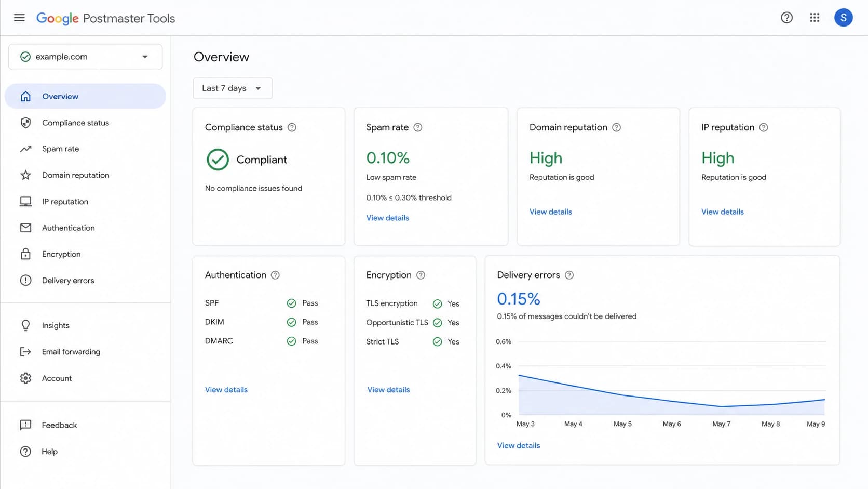Image resolution: width=868 pixels, height=489 pixels.
Task: Open the Insights sidebar label
Action: click(x=56, y=325)
